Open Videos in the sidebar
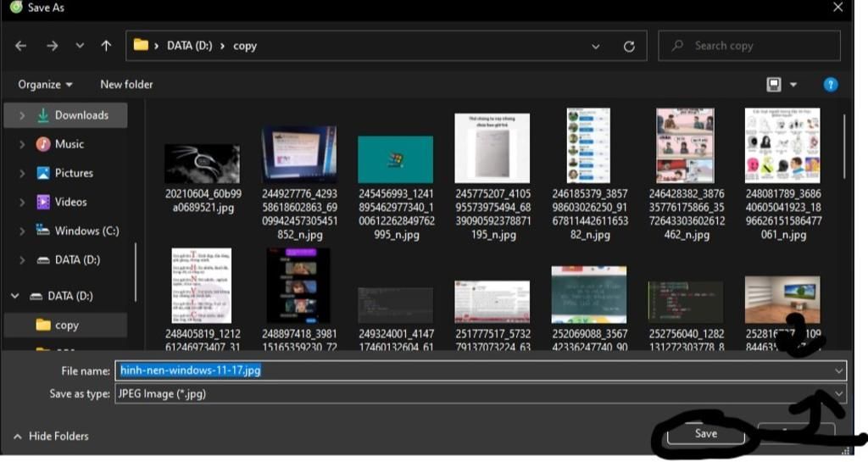The height and width of the screenshot is (462, 868). point(70,202)
